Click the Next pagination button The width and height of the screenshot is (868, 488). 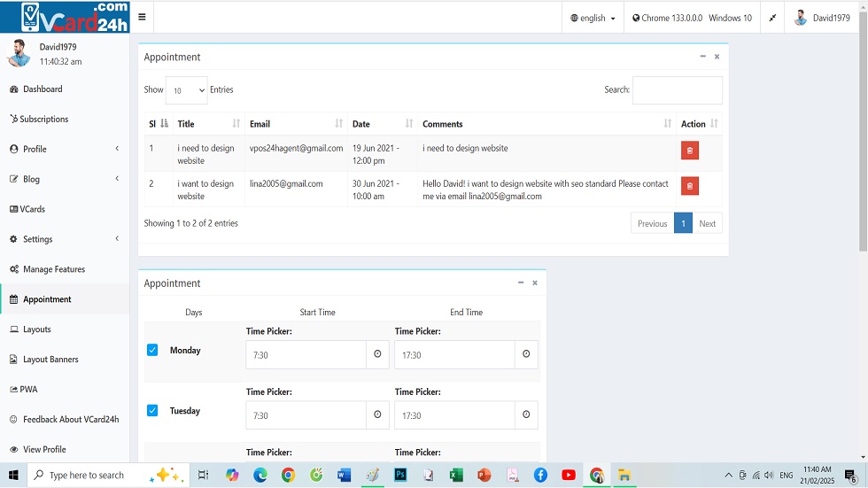707,223
